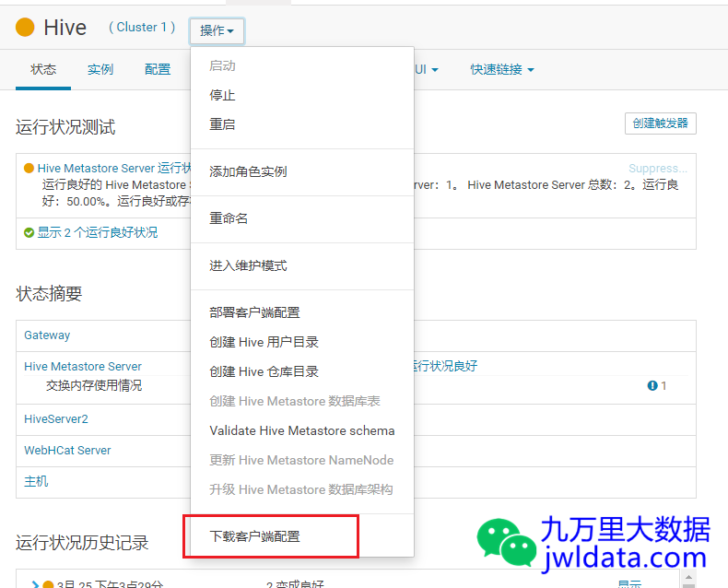Open the Gateway role link
Viewport: 728px width, 588px height.
47,335
